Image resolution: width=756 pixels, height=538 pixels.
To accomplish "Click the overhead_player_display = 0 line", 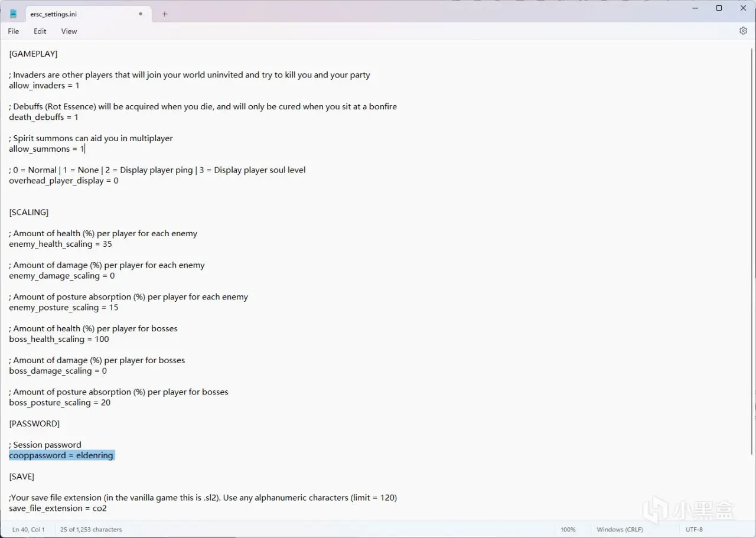I will coord(64,181).
